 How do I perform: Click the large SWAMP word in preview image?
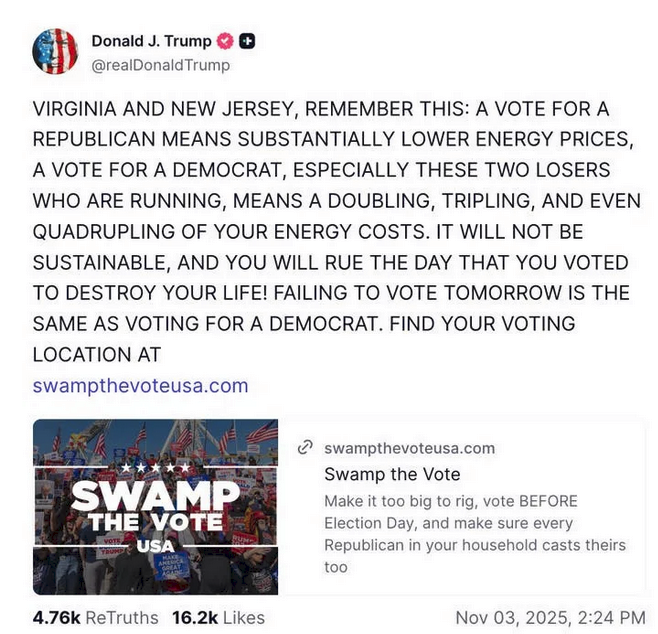pyautogui.click(x=155, y=496)
